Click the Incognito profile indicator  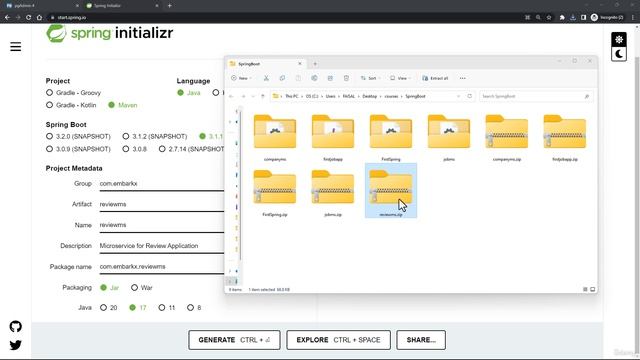[607, 18]
